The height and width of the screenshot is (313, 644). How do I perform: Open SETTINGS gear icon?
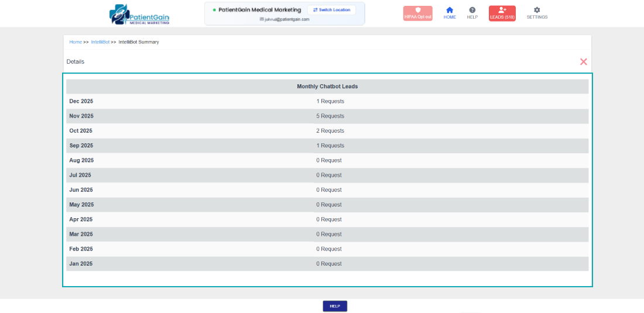coord(537,13)
